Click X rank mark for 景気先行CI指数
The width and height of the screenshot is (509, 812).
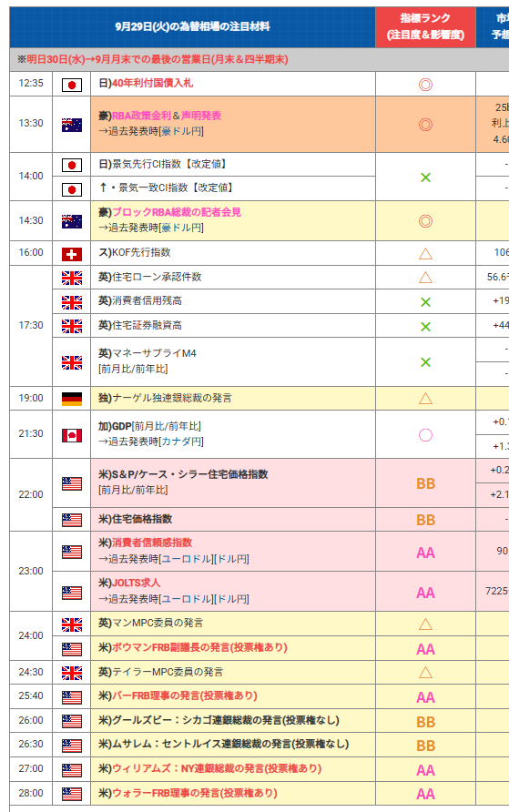pyautogui.click(x=425, y=178)
